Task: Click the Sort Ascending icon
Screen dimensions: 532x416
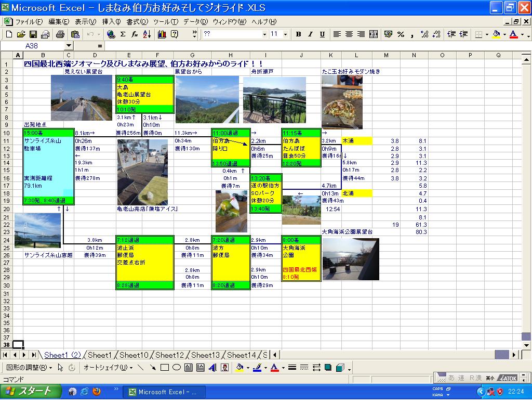Action: point(147,34)
